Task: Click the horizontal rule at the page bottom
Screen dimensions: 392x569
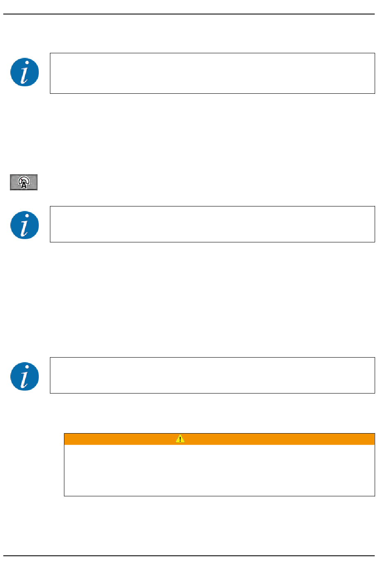Action: tap(189, 556)
